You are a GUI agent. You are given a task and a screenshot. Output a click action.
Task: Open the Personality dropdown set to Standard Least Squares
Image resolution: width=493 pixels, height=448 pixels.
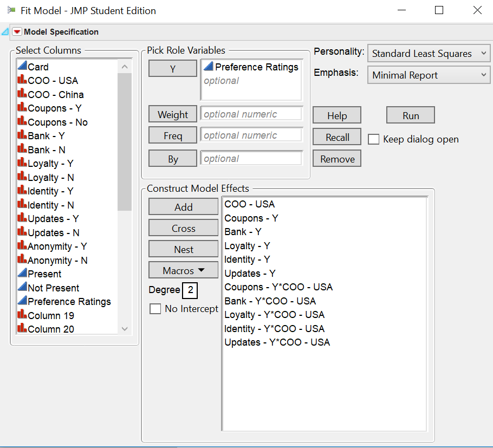pyautogui.click(x=429, y=53)
